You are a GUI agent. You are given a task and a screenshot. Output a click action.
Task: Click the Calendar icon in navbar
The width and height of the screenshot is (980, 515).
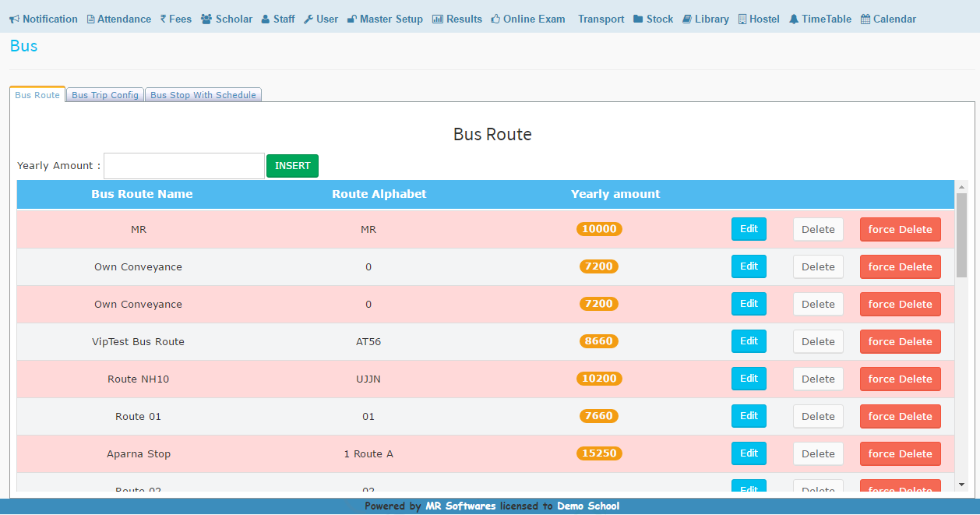pyautogui.click(x=865, y=19)
